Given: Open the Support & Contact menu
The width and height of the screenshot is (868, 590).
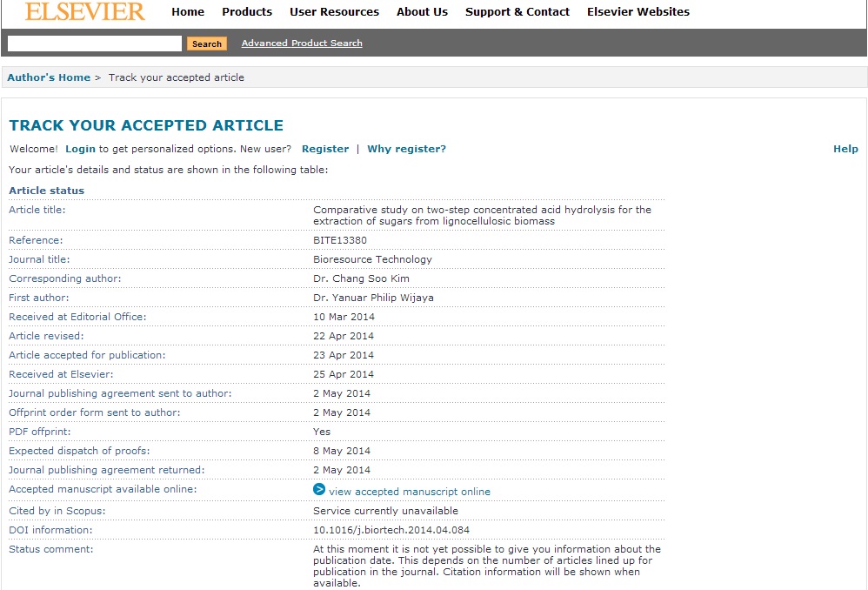Looking at the screenshot, I should pos(517,12).
